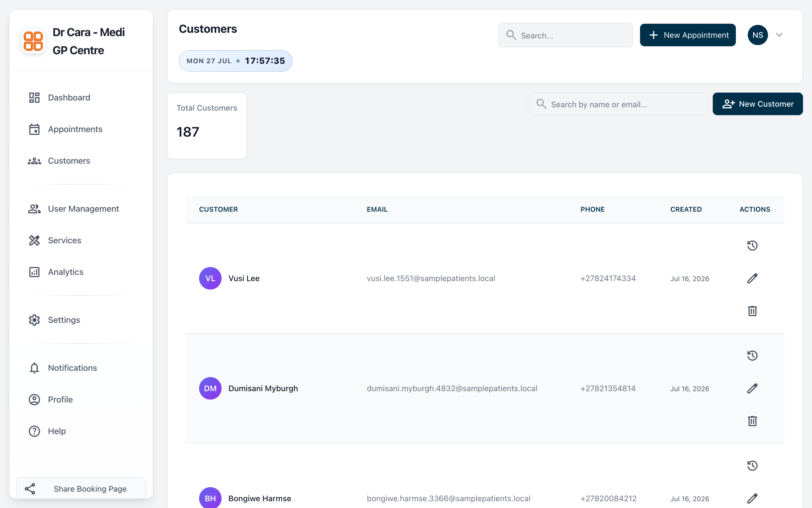View history for Vusi Lee

pyautogui.click(x=752, y=246)
